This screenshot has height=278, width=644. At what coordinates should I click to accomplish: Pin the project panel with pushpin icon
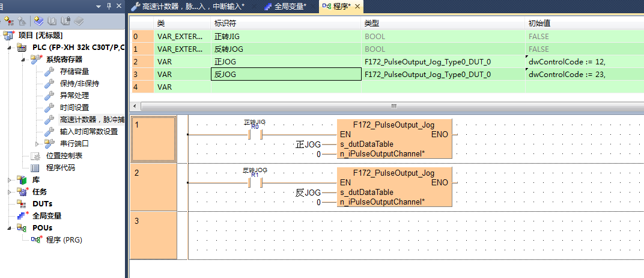click(108, 6)
